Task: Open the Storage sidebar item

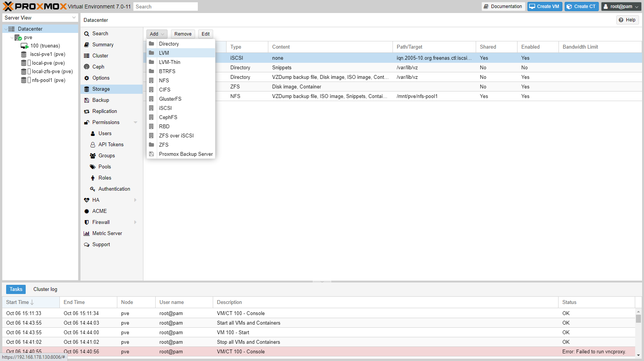Action: click(112, 89)
